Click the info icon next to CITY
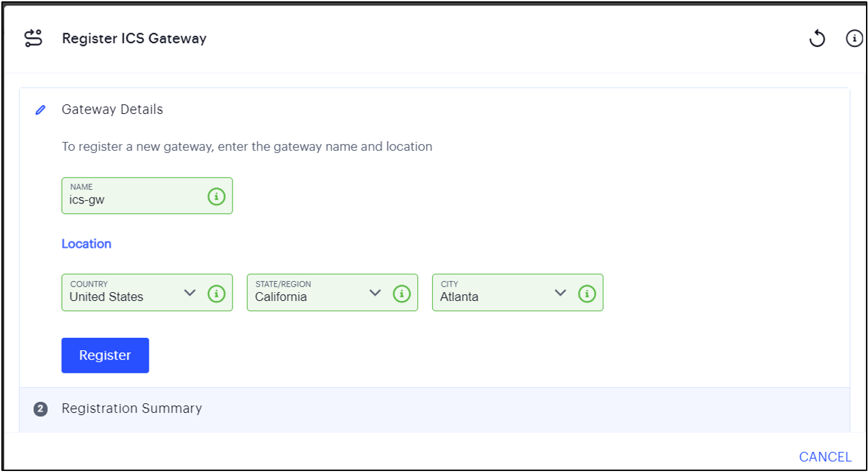The height and width of the screenshot is (473, 868). (x=586, y=293)
